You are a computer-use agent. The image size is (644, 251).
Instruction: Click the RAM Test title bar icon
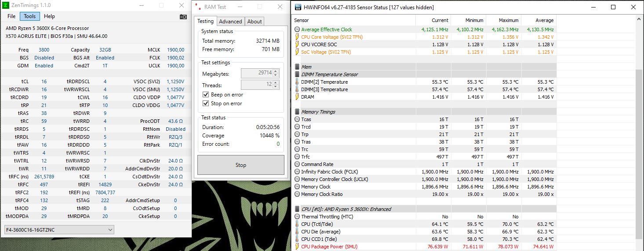tap(197, 7)
